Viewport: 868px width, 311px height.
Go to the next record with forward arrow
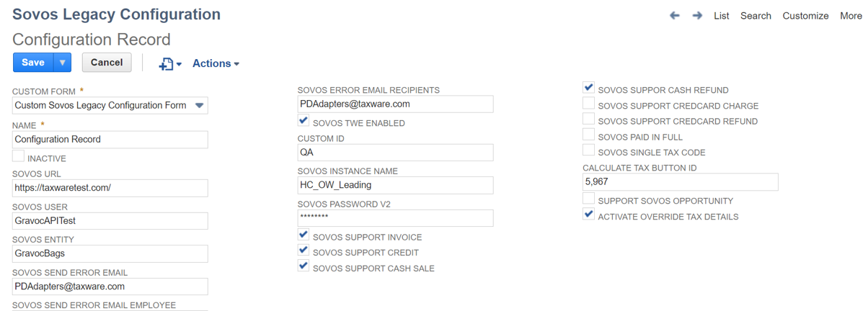click(x=697, y=15)
